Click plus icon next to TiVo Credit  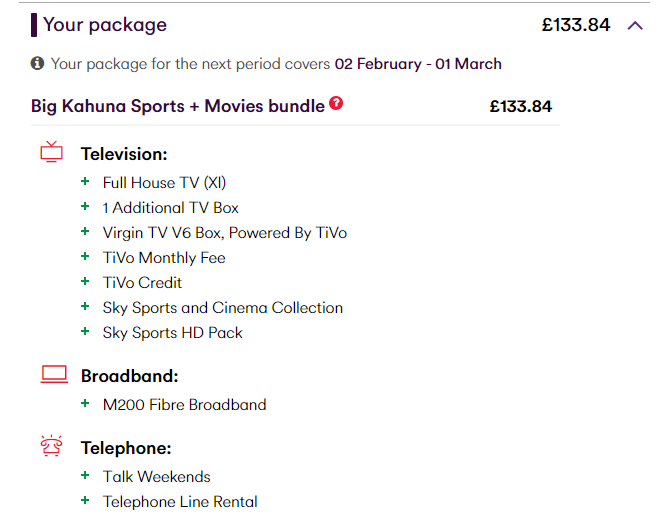click(x=85, y=282)
